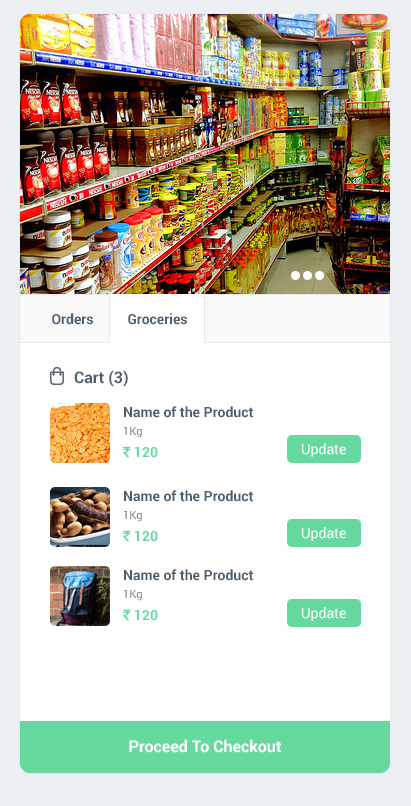Open the second Name of the Product title
The image size is (411, 806).
coord(188,496)
